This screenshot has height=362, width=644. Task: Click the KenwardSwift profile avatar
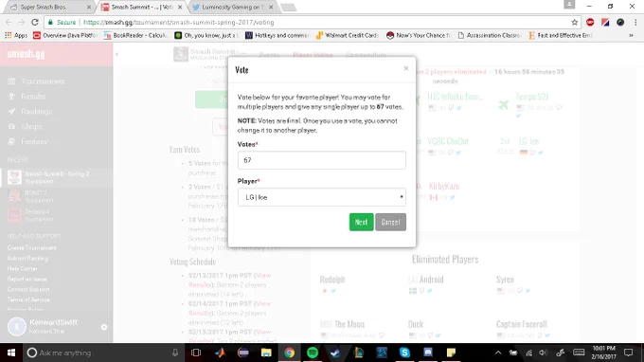pos(17,327)
